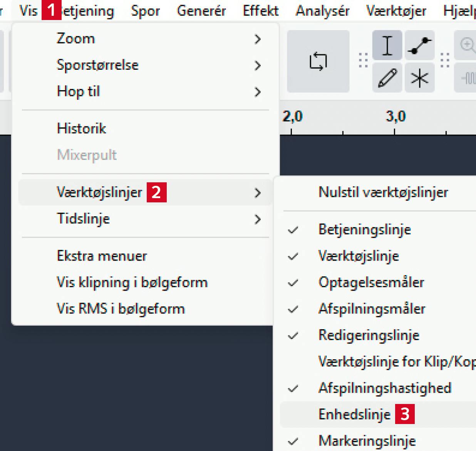Select the Draw pencil tool
Screen dimensions: 476x451
click(387, 78)
